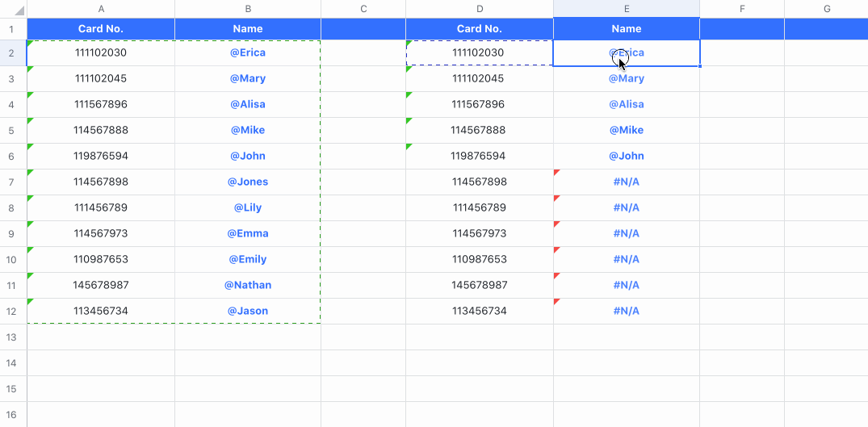Select cell D12 with 113456734
Screen dimensions: 868x427
480,311
